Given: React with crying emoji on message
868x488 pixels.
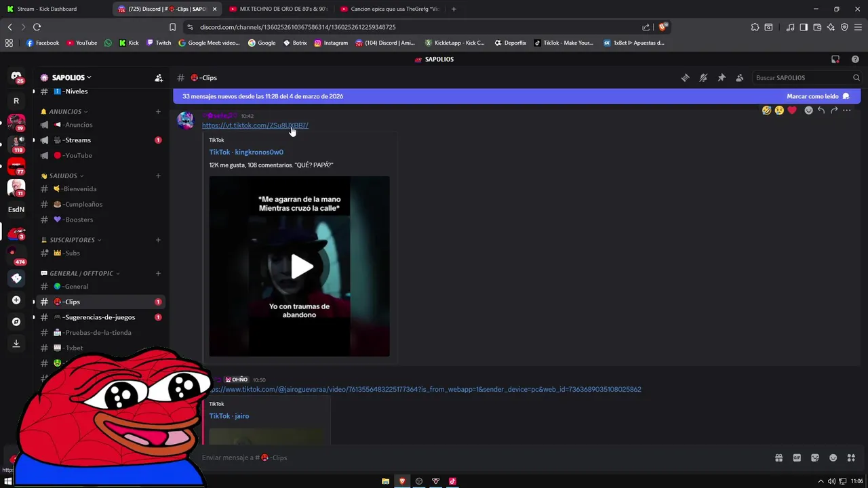Looking at the screenshot, I should [779, 110].
